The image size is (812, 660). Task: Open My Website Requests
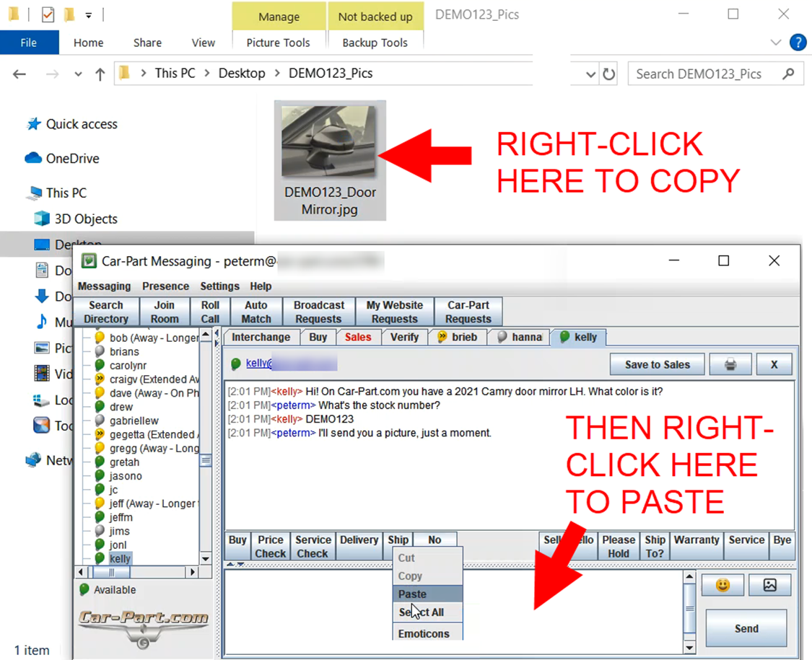click(x=395, y=312)
